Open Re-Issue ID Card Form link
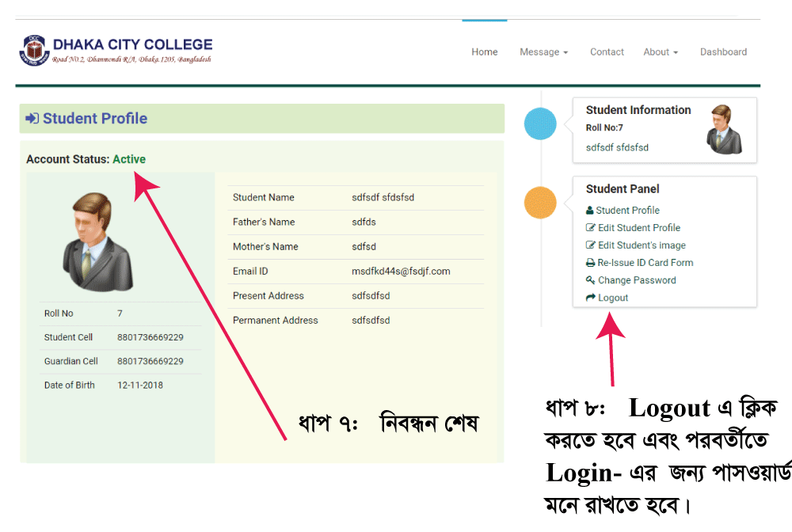 645,263
